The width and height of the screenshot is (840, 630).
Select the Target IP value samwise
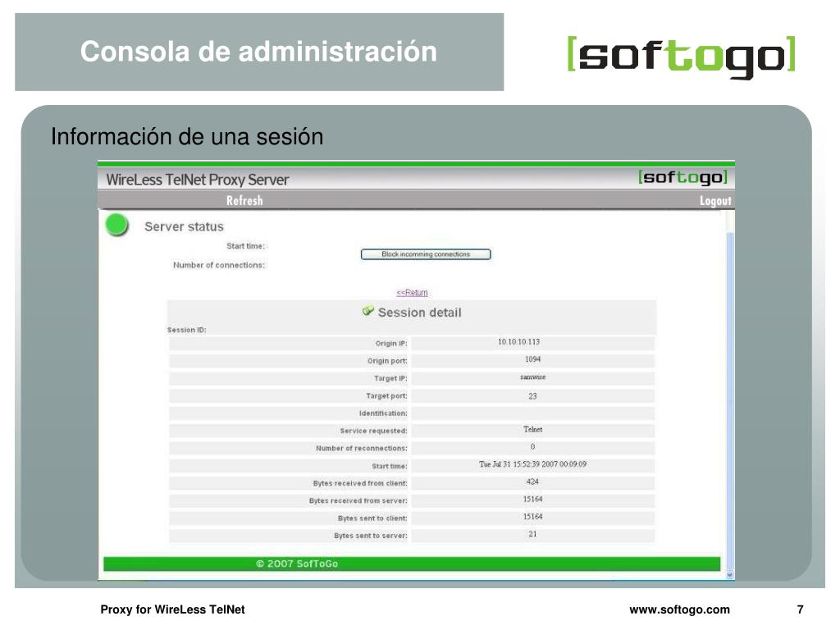tap(532, 377)
